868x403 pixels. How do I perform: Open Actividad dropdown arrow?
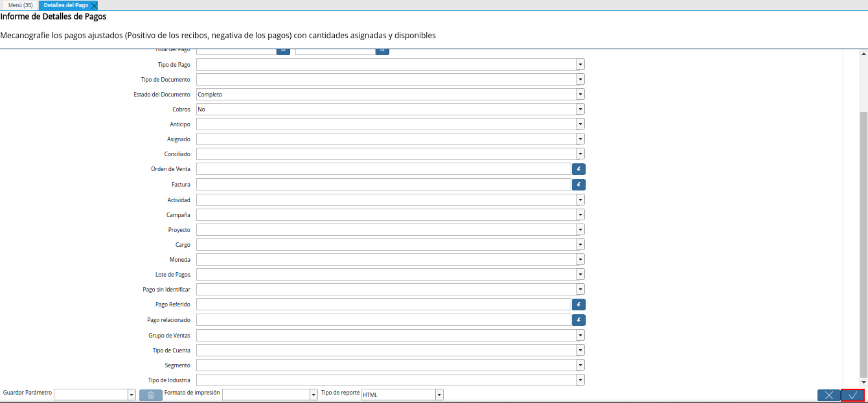pos(580,200)
